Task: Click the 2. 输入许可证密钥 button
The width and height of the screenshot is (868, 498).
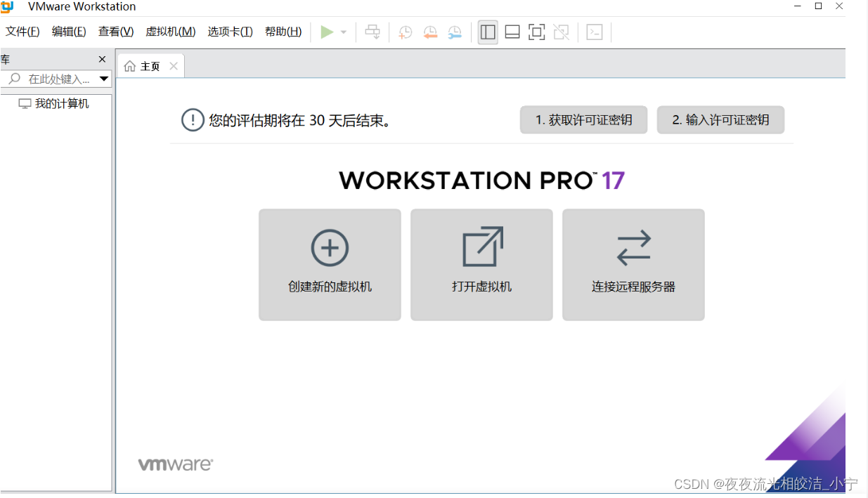Action: pyautogui.click(x=720, y=120)
